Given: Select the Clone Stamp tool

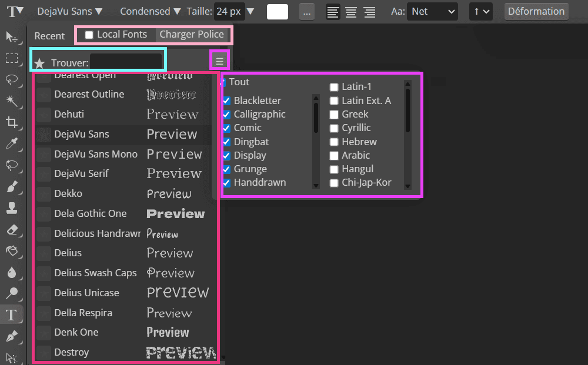Looking at the screenshot, I should 12,207.
